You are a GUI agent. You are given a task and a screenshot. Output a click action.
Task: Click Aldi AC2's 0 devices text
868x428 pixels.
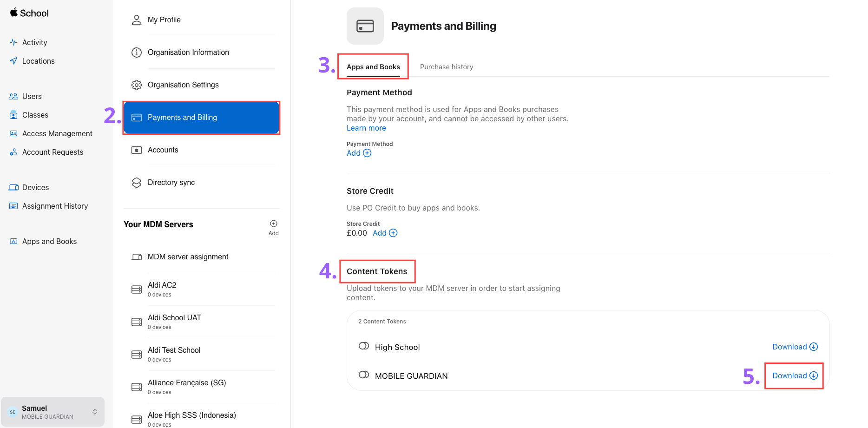click(159, 295)
